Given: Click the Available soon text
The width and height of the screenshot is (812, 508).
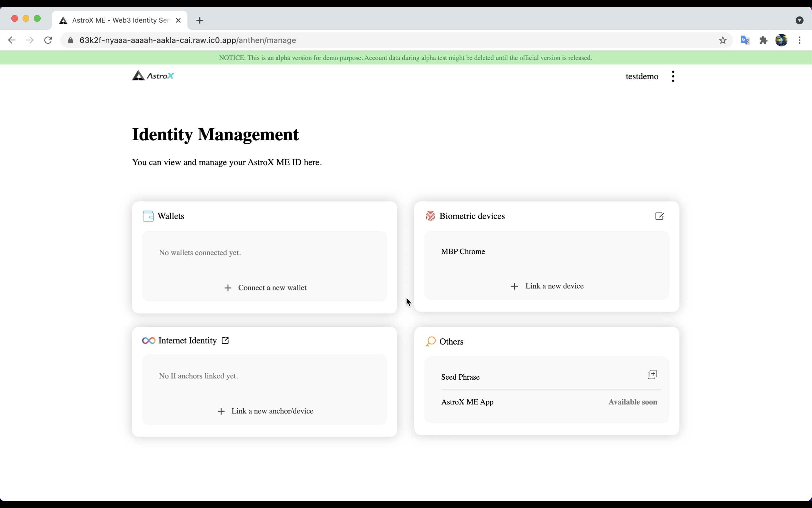Looking at the screenshot, I should (x=633, y=402).
